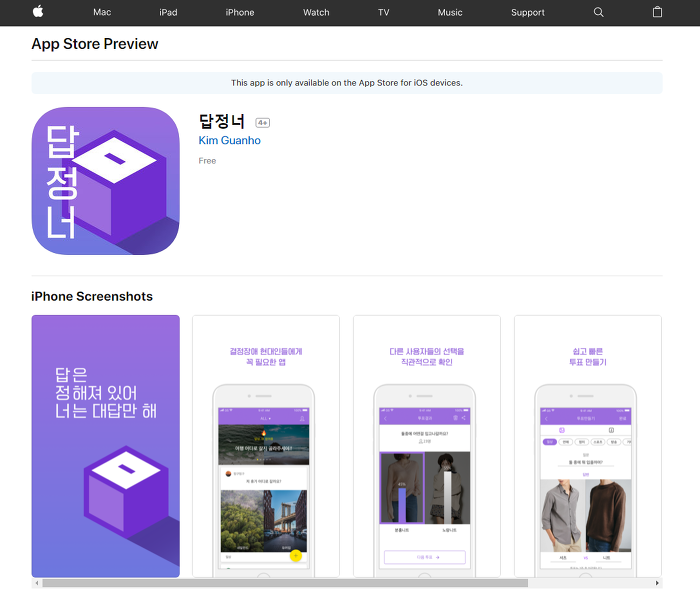
Task: Click the Apple logo in navigation bar
Action: coord(38,12)
